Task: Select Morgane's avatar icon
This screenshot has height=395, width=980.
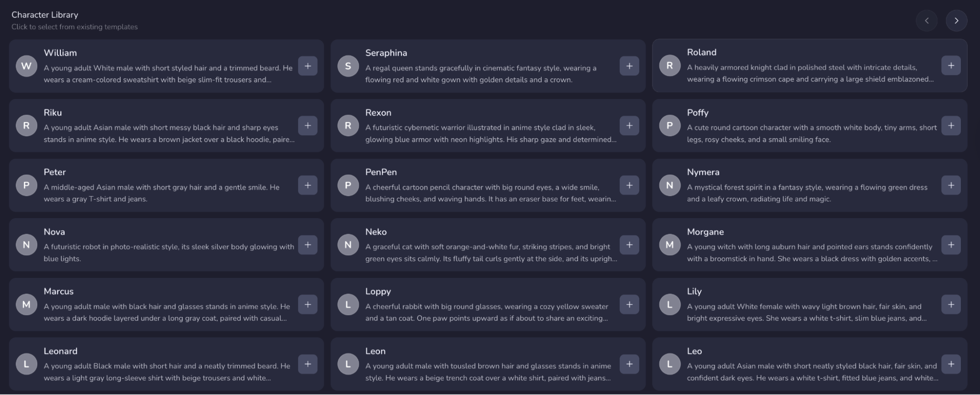Action: [x=670, y=245]
